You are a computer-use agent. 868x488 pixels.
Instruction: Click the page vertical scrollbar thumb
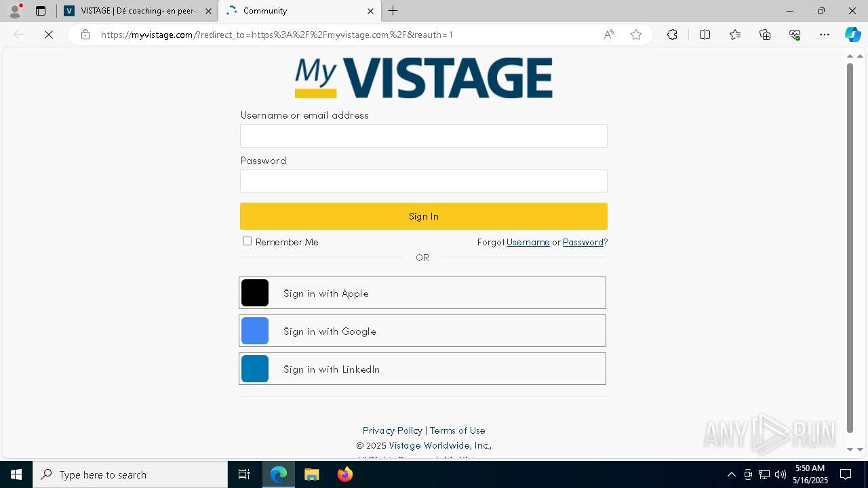tap(850, 247)
